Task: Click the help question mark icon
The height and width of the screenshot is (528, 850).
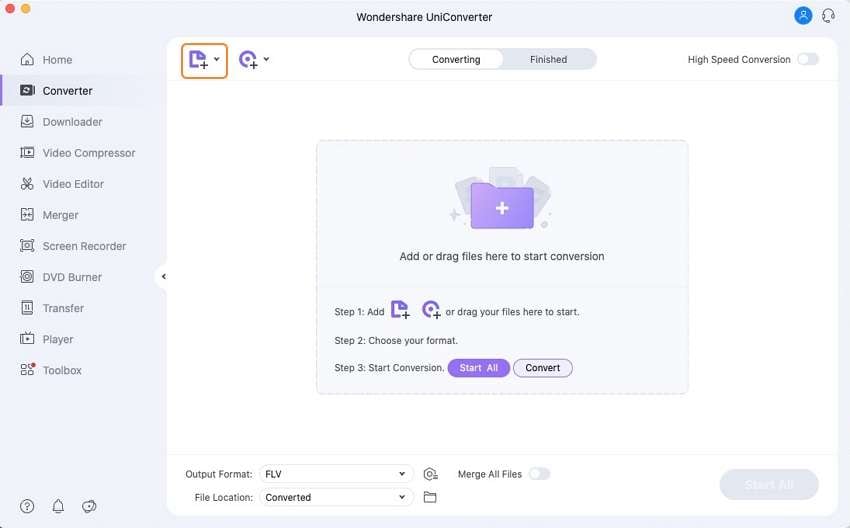Action: click(27, 506)
